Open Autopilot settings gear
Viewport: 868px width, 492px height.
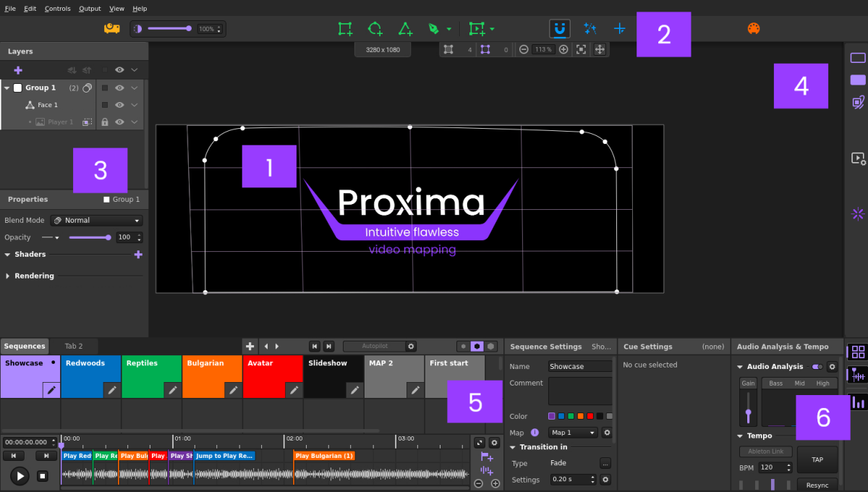[x=412, y=346]
